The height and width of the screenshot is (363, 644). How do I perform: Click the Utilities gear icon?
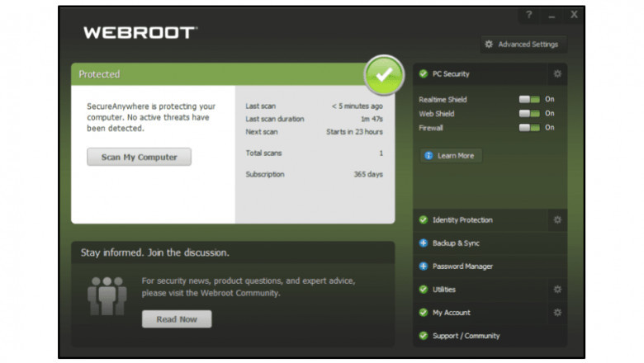pos(557,290)
